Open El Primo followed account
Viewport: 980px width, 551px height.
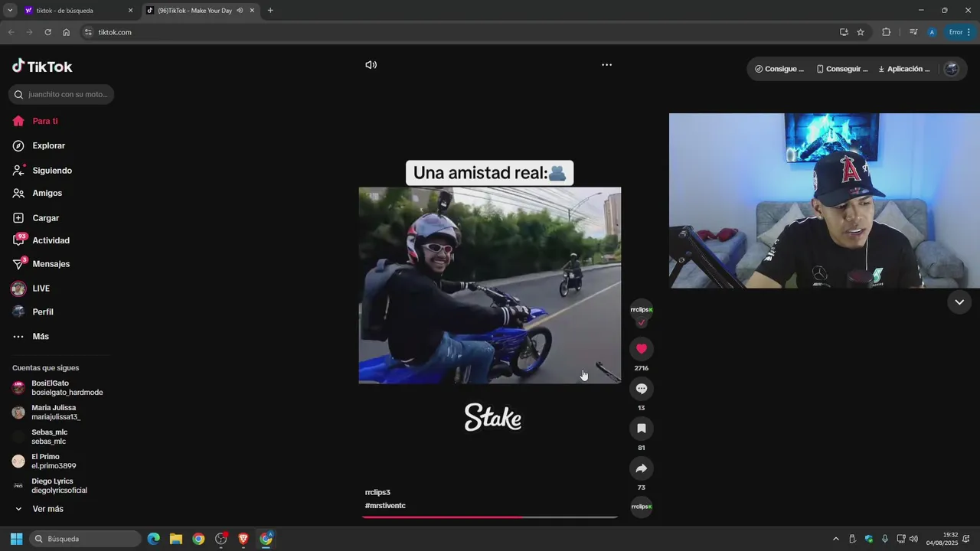[x=44, y=461]
